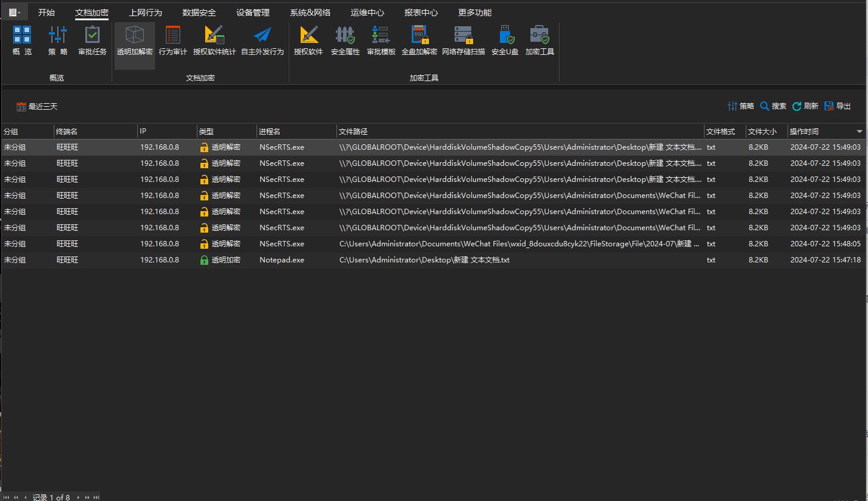Open 授权软件统计 statistics
The width and height of the screenshot is (868, 501).
coord(215,41)
